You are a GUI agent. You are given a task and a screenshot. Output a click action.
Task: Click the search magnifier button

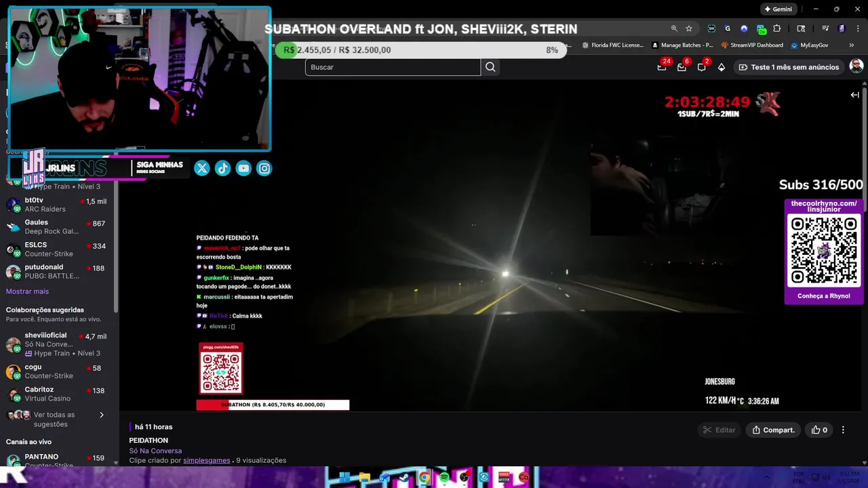490,67
